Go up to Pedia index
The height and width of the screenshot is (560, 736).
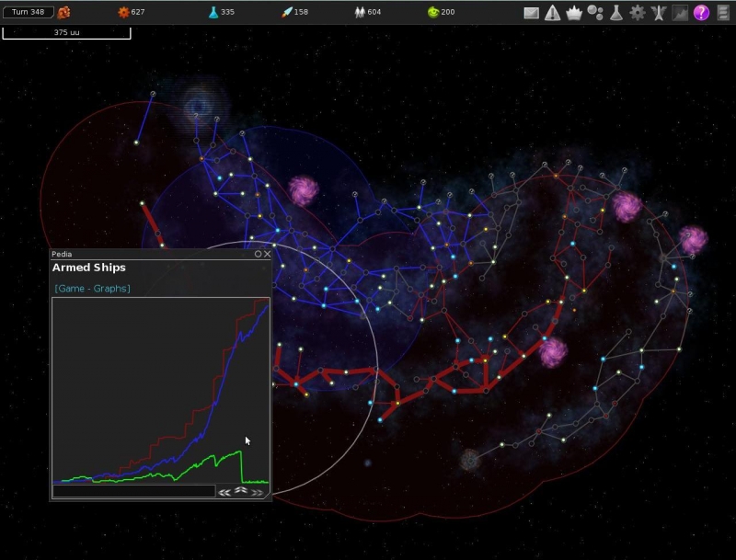click(240, 491)
